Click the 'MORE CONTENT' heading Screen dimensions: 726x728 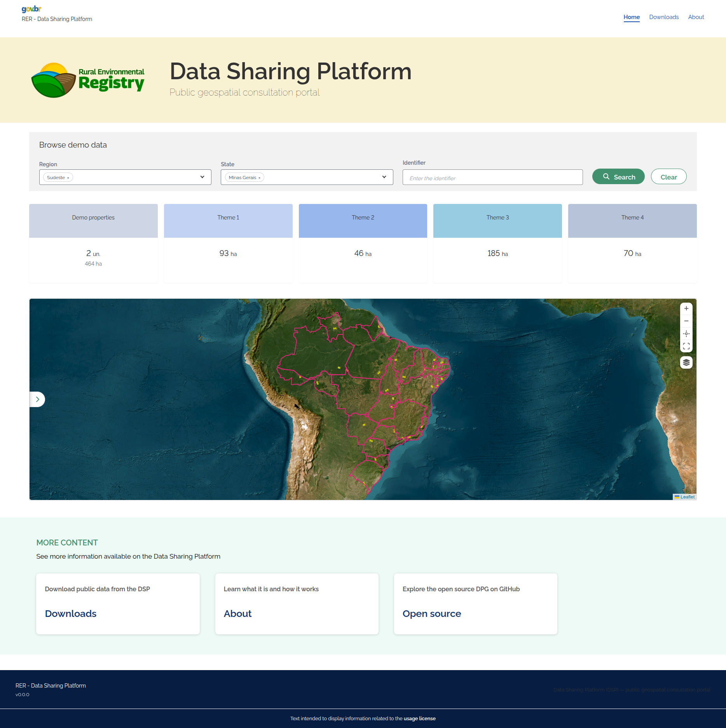point(67,543)
